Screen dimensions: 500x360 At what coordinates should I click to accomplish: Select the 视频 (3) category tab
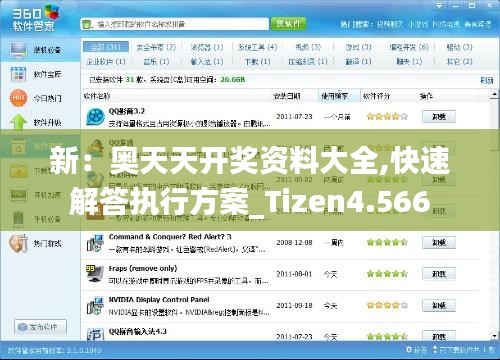pyautogui.click(x=308, y=47)
